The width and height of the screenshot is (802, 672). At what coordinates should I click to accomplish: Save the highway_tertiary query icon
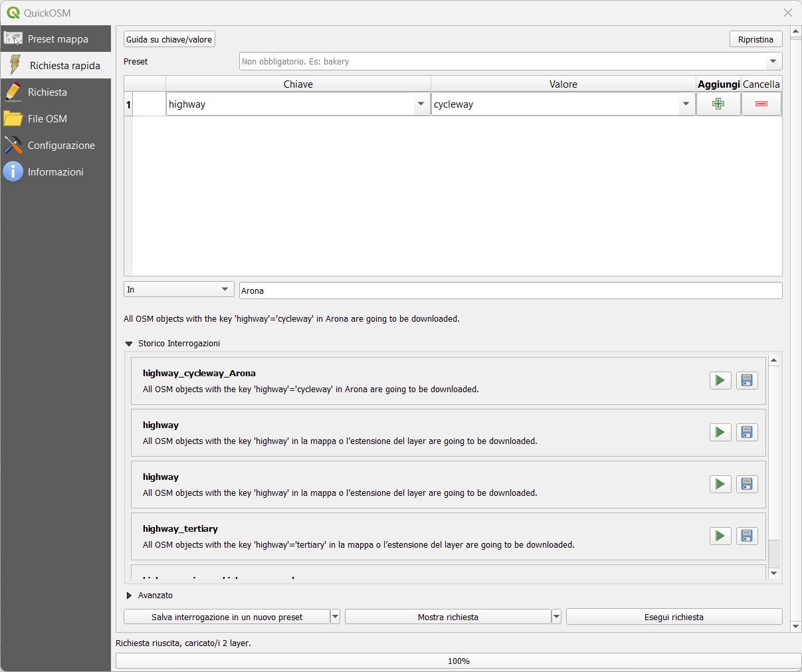(747, 536)
